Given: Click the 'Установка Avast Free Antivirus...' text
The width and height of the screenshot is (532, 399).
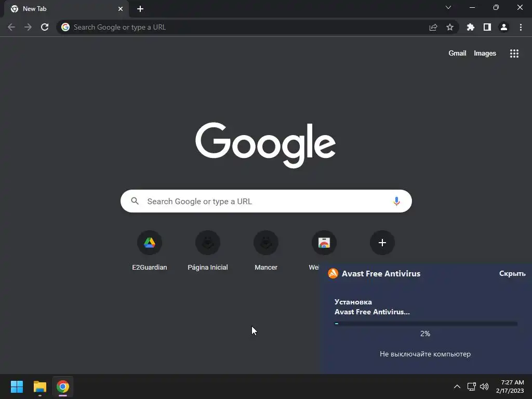Looking at the screenshot, I should point(372,307).
